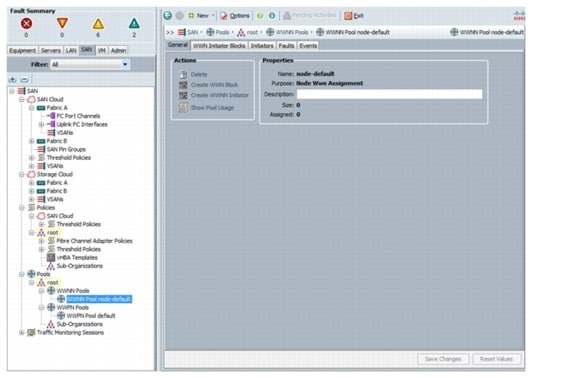Select Sub-Organizations under Pools root
The width and height of the screenshot is (576, 378).
pos(79,324)
